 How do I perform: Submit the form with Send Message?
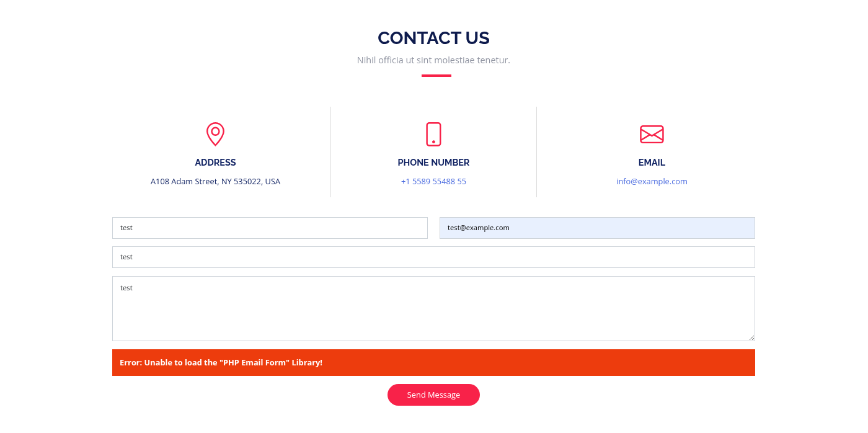(433, 395)
